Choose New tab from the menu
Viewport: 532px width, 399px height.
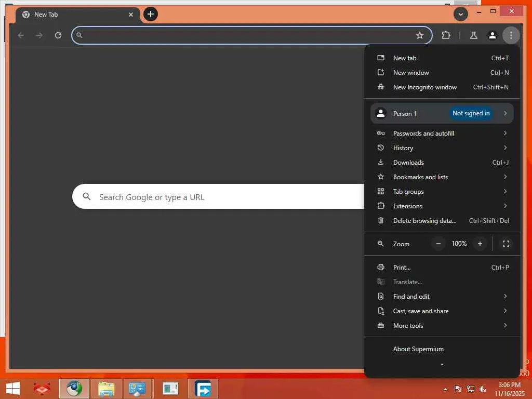click(x=442, y=58)
